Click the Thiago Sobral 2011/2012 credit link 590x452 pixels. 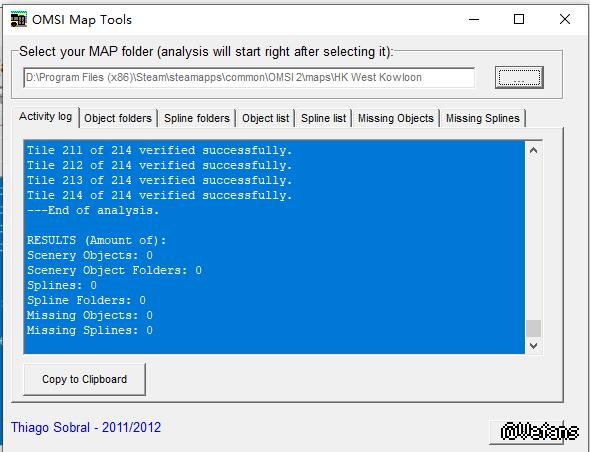click(x=86, y=428)
